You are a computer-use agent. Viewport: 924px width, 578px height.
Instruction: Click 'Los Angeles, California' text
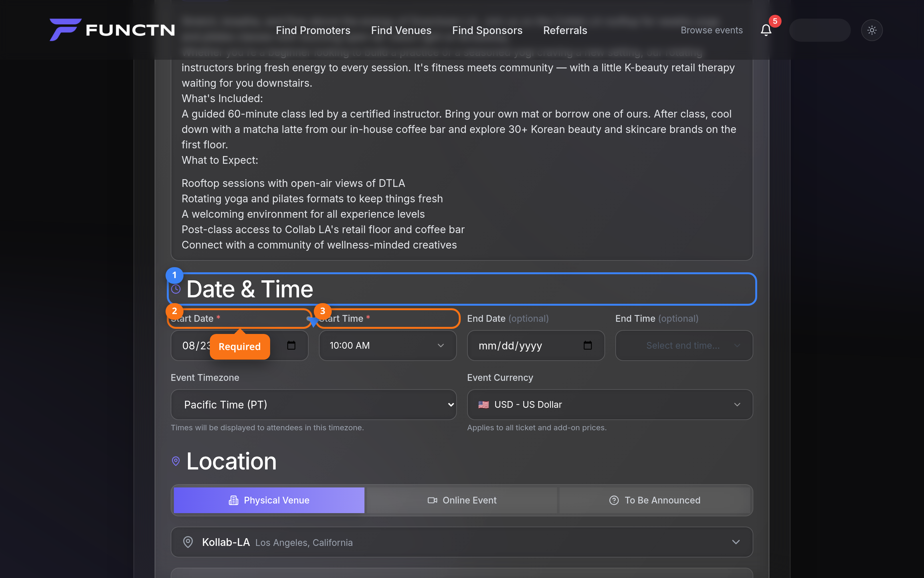pos(304,543)
